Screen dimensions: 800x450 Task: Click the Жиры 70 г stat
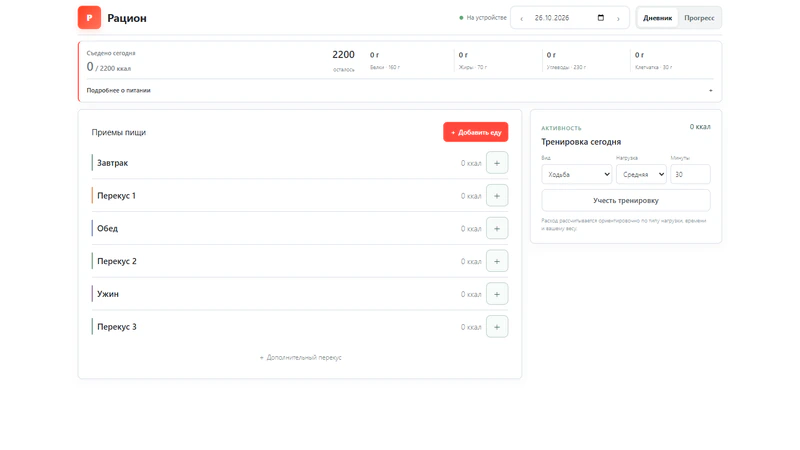pyautogui.click(x=472, y=60)
